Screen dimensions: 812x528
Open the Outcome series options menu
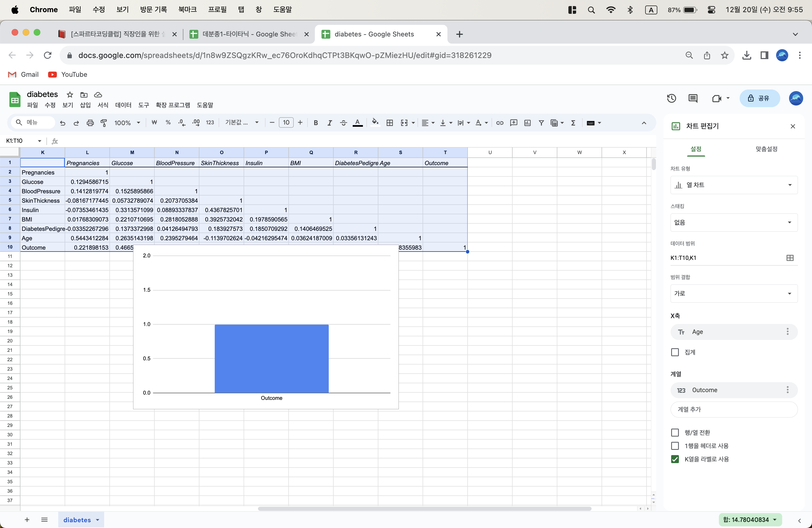click(787, 390)
